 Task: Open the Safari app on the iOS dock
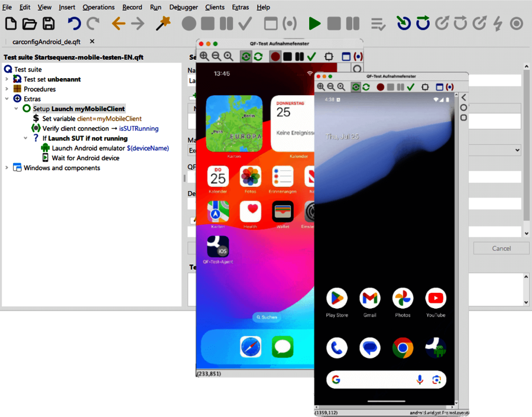coord(251,347)
